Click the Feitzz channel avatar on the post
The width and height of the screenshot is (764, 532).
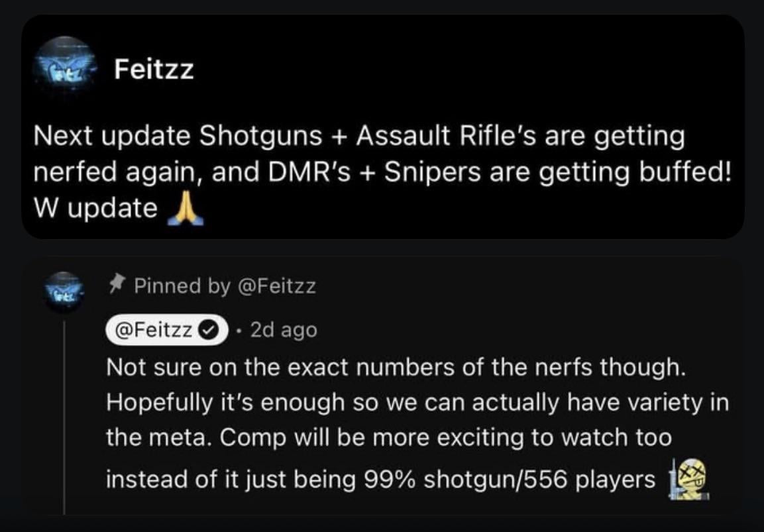[x=65, y=68]
